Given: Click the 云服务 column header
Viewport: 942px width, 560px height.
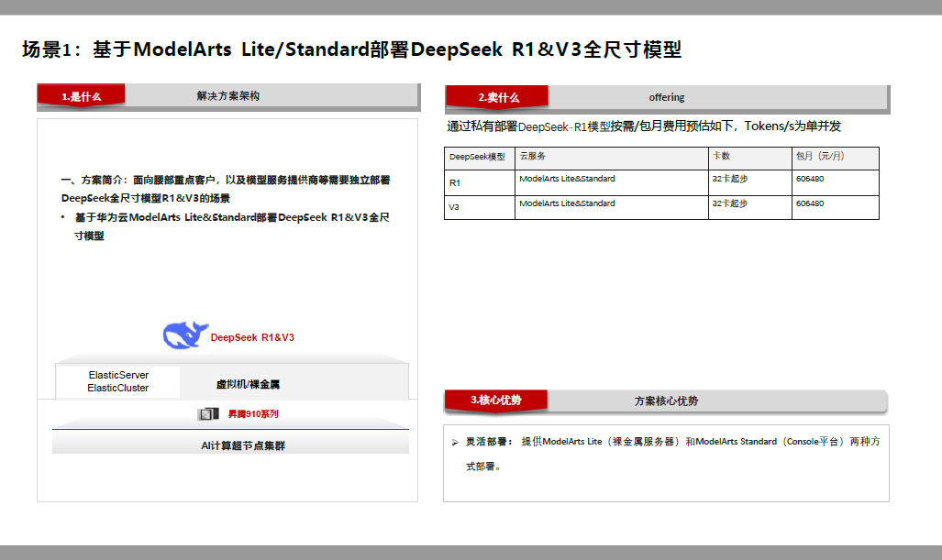Looking at the screenshot, I should coord(612,159).
